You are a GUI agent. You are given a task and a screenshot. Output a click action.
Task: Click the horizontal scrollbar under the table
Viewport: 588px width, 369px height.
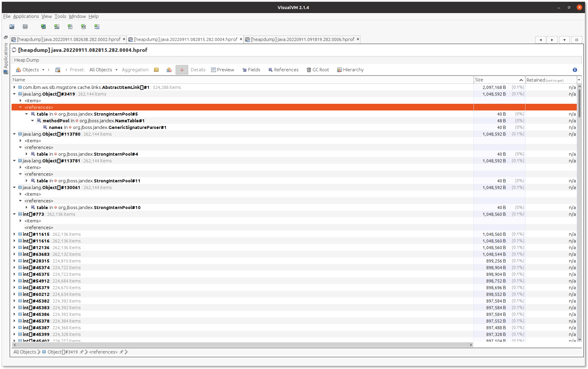click(242, 345)
